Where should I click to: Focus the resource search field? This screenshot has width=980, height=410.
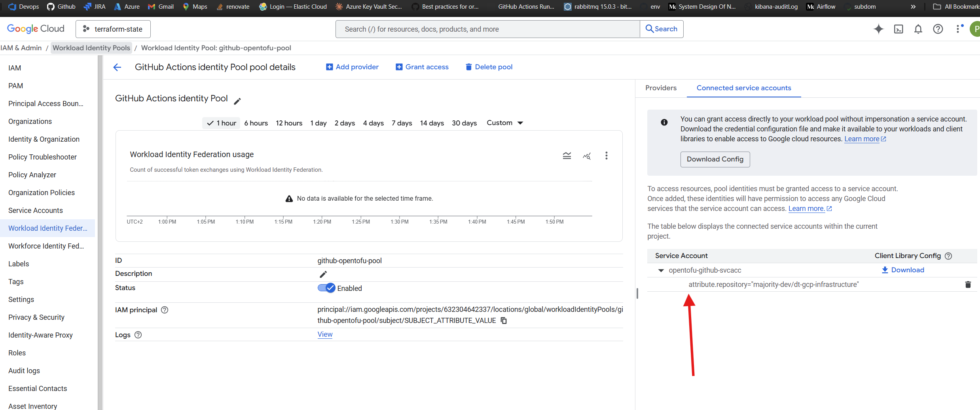pos(487,29)
